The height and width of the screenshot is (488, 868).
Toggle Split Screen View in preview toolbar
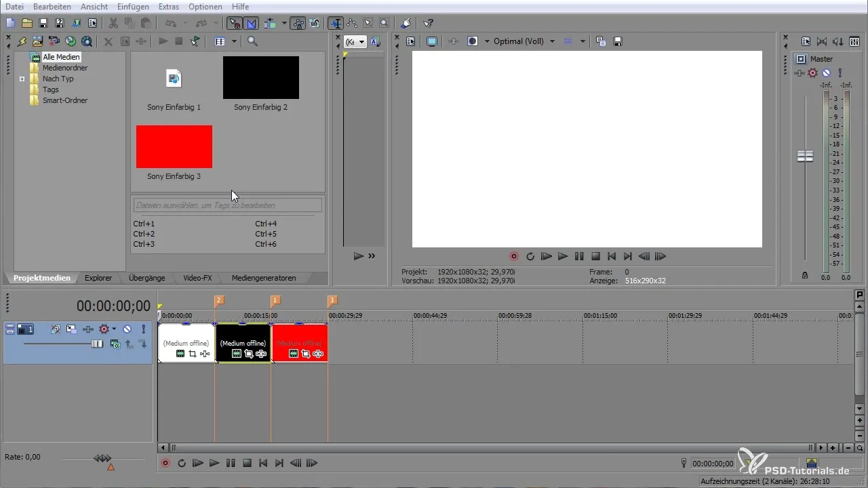point(472,41)
